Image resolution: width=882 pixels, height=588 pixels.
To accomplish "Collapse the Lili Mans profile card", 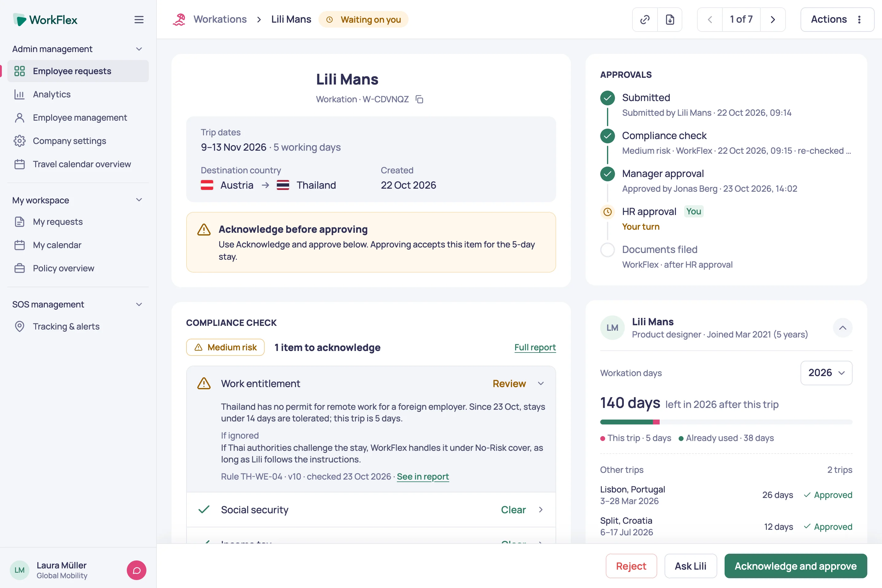I will (842, 328).
